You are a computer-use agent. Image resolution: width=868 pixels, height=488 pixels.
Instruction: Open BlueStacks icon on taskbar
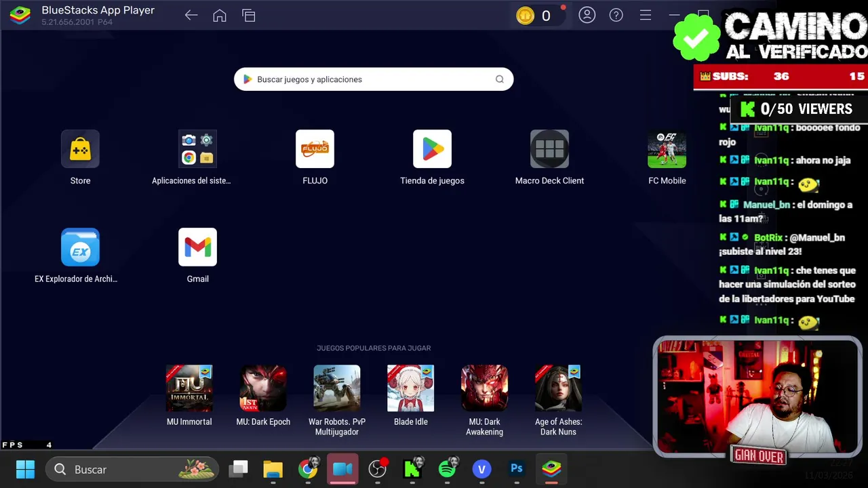pos(551,469)
